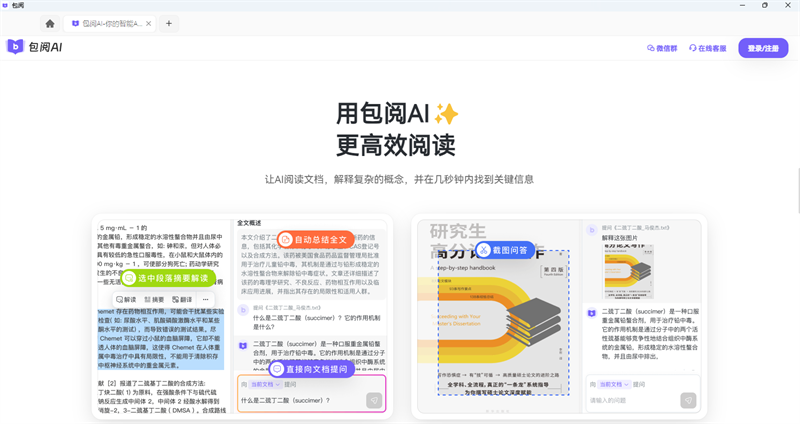The height and width of the screenshot is (424, 800).
Task: Open a new tab with plus button
Action: click(169, 23)
